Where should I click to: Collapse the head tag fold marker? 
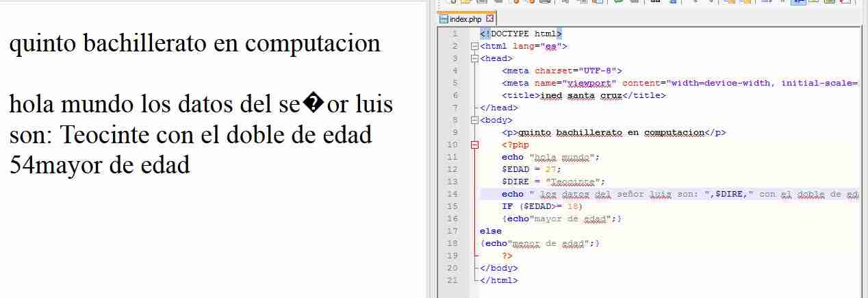click(x=474, y=59)
